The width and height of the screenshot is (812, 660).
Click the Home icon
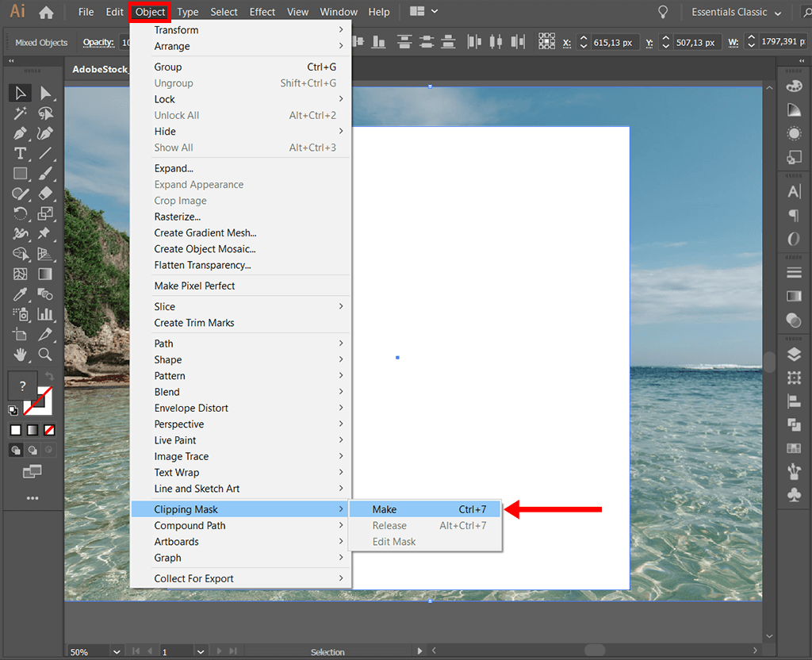pyautogui.click(x=46, y=13)
